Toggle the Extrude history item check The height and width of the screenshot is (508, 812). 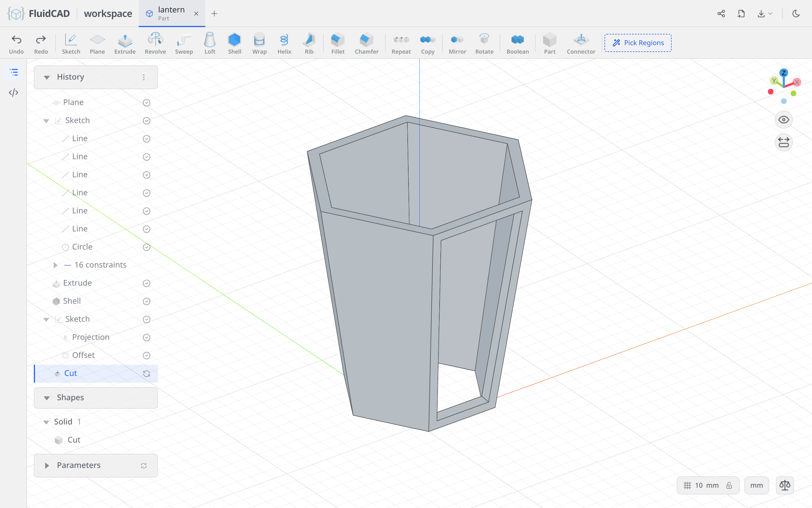tap(146, 283)
